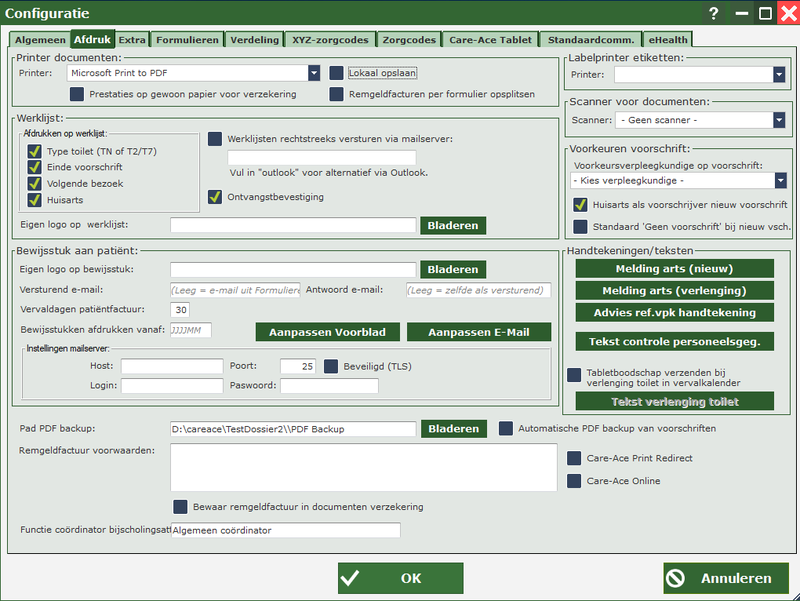Open Melding arts (verlenging)
The height and width of the screenshot is (601, 800).
pos(674,291)
